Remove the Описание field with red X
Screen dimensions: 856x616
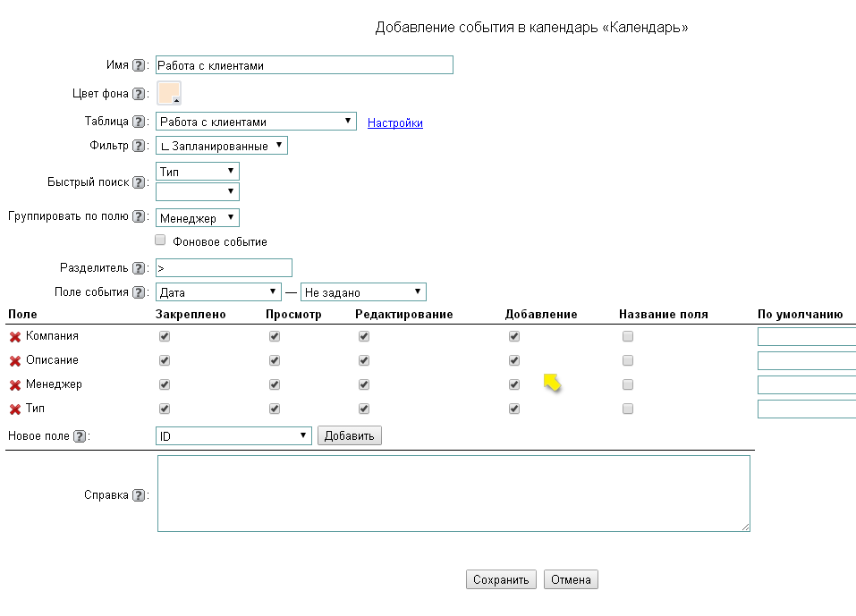point(15,361)
